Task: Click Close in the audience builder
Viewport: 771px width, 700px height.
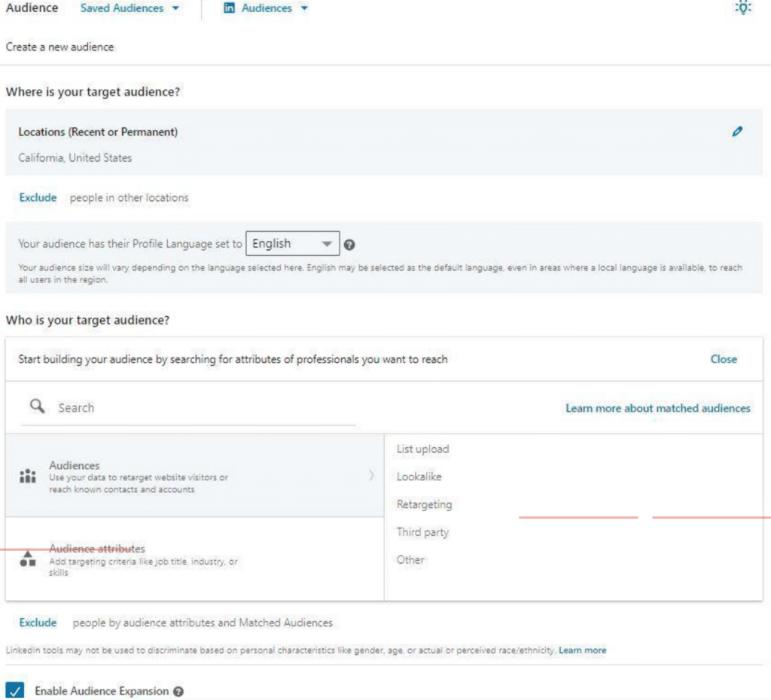Action: click(x=724, y=359)
